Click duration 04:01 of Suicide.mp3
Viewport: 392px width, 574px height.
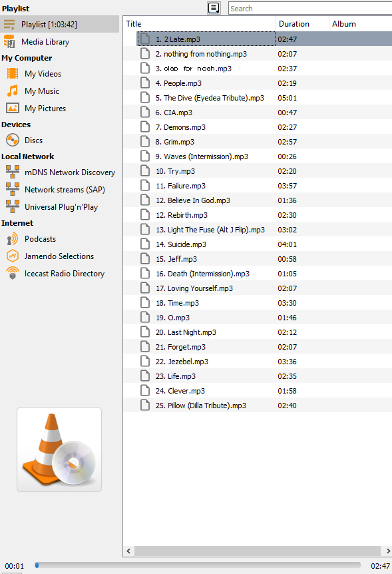click(x=288, y=244)
